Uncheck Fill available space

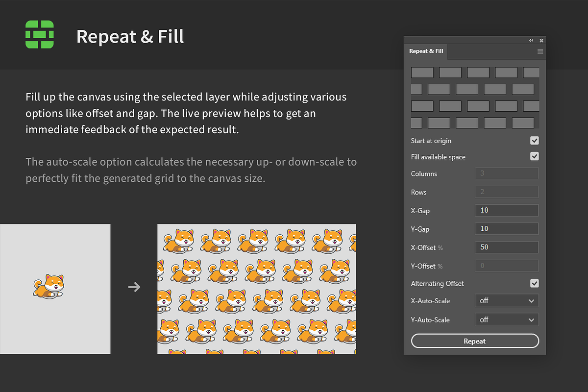[x=535, y=156]
